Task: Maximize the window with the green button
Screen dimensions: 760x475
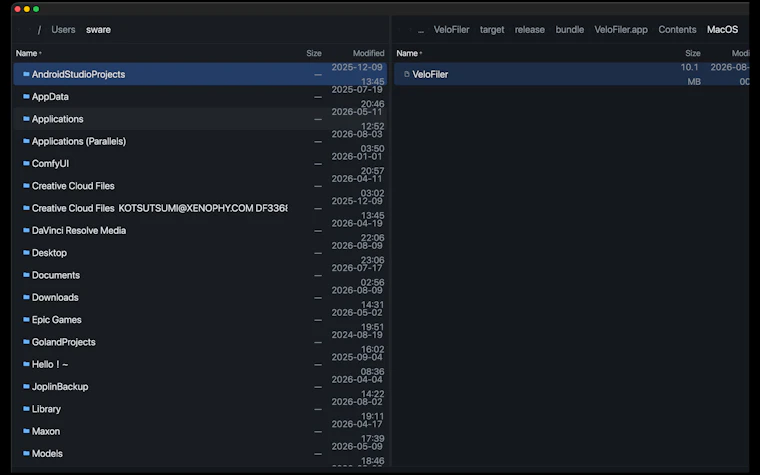Action: 36,9
